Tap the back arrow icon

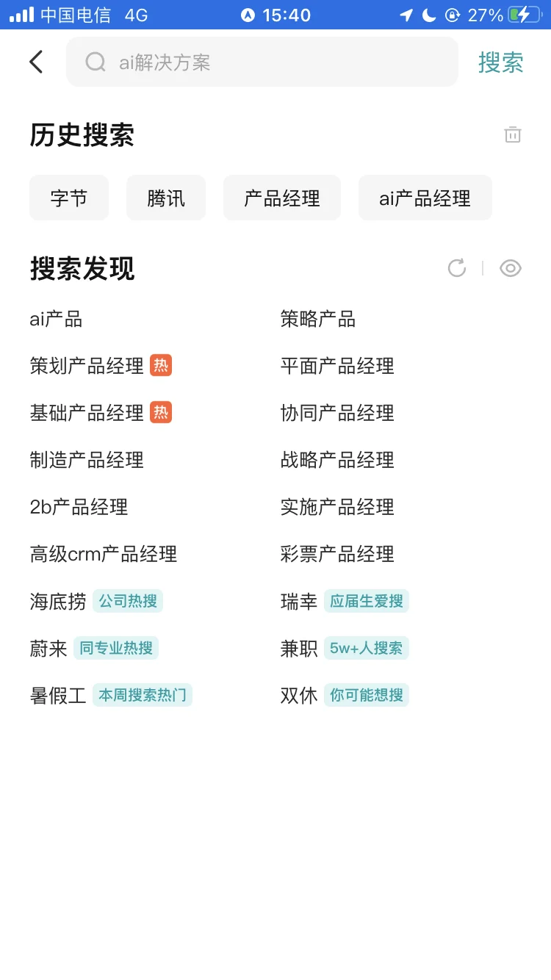click(x=36, y=62)
